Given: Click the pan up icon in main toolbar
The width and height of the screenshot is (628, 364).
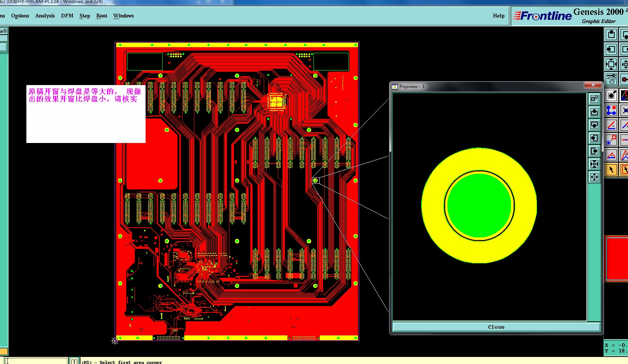Looking at the screenshot, I should tap(611, 35).
